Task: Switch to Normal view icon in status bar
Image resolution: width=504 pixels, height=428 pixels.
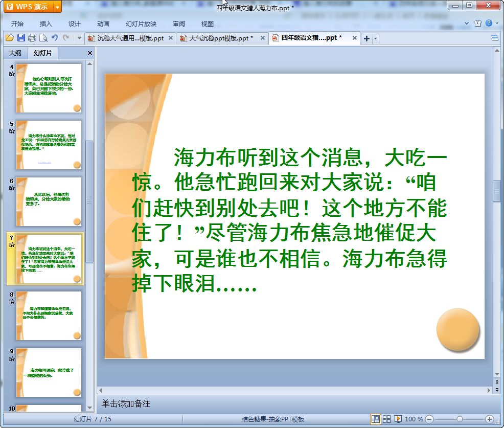Action: [375, 419]
